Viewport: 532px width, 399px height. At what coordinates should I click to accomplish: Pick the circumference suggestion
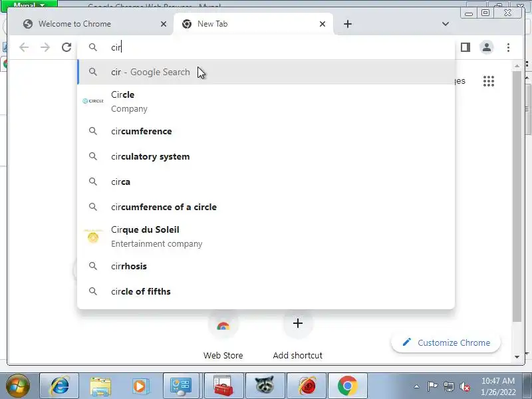[x=267, y=131]
